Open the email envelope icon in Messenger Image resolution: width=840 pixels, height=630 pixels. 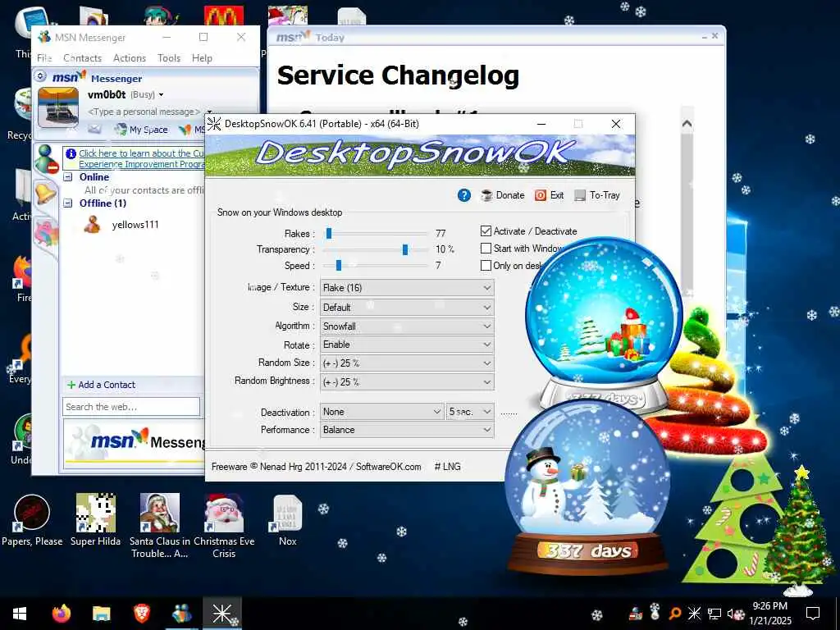[x=95, y=129]
